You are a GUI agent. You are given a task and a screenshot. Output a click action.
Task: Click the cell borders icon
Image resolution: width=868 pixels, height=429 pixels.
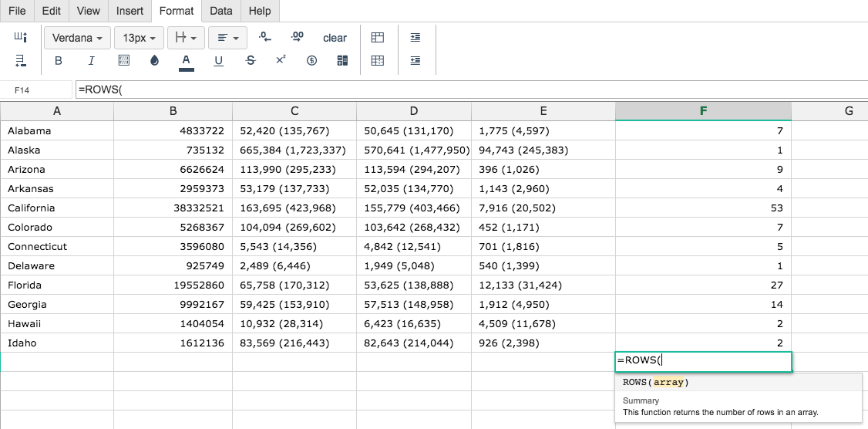point(125,61)
